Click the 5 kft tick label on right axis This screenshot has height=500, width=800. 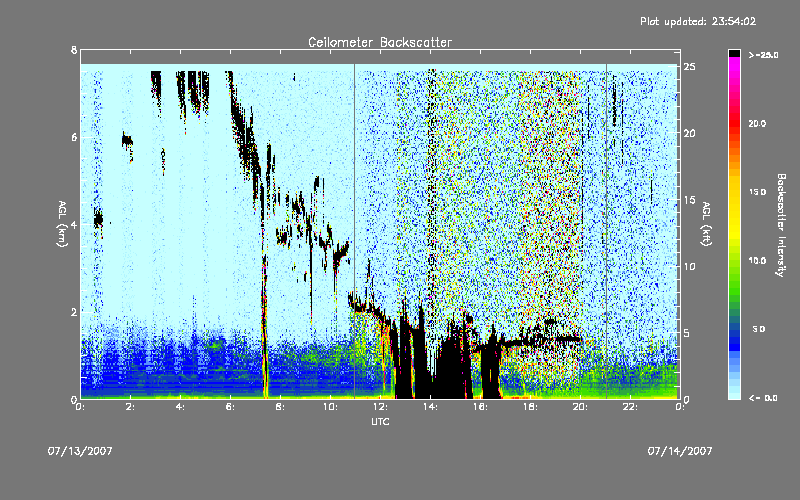(687, 333)
